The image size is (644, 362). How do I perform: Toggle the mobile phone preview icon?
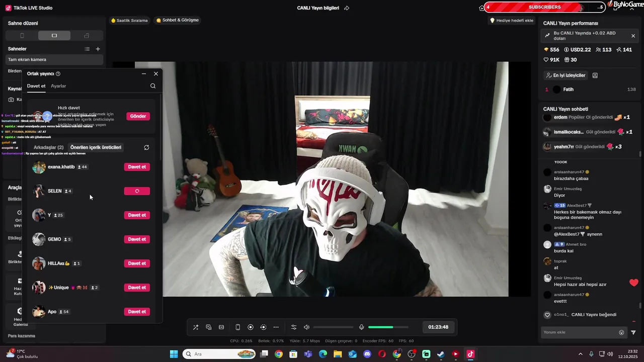click(x=238, y=327)
